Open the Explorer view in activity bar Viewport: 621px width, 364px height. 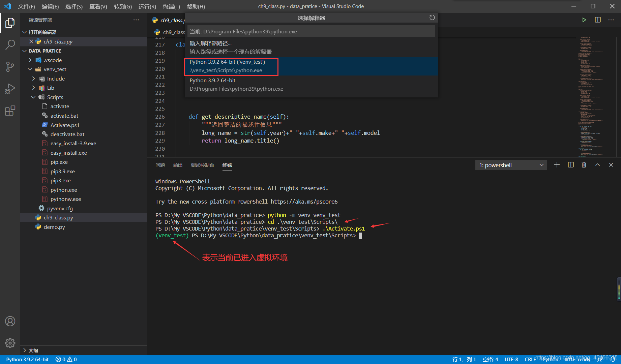pos(10,23)
